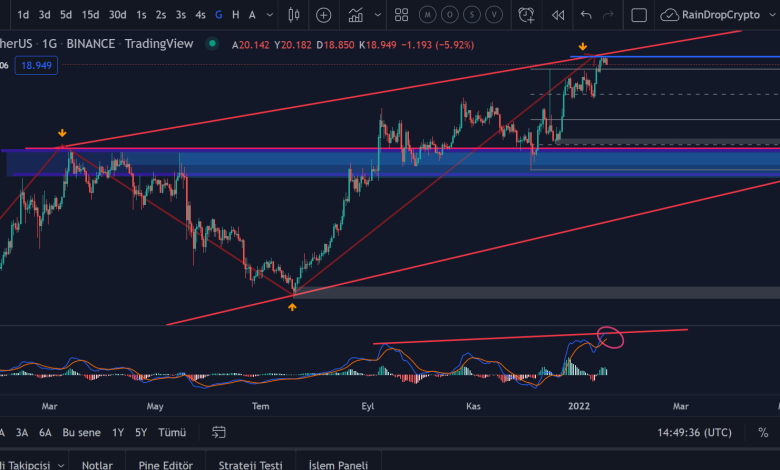This screenshot has height=470, width=780.
Task: Open the indicators chart icon
Action: 355,15
